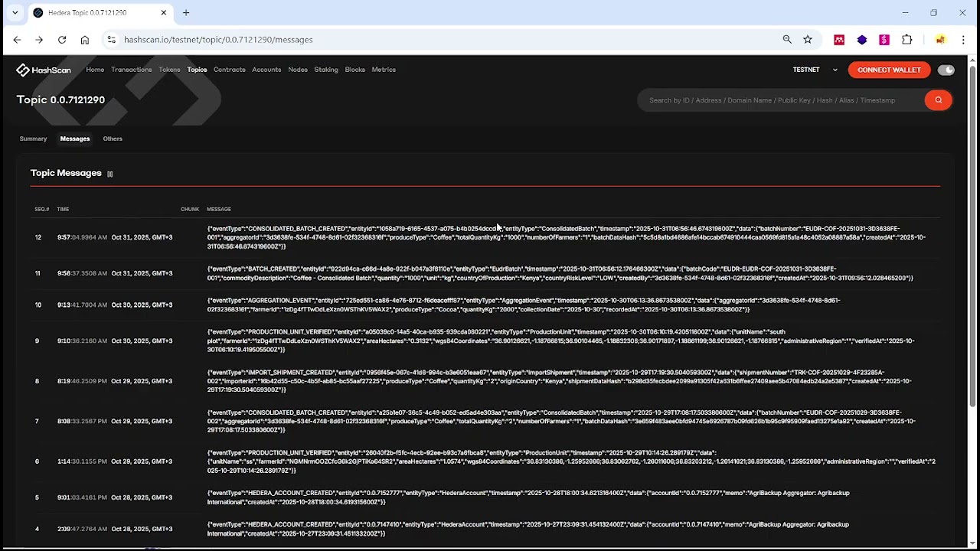Go forward in browser
980x551 pixels.
point(39,40)
